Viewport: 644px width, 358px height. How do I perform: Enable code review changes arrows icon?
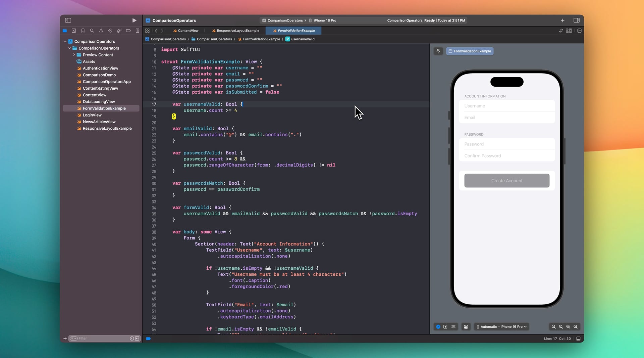(x=561, y=31)
